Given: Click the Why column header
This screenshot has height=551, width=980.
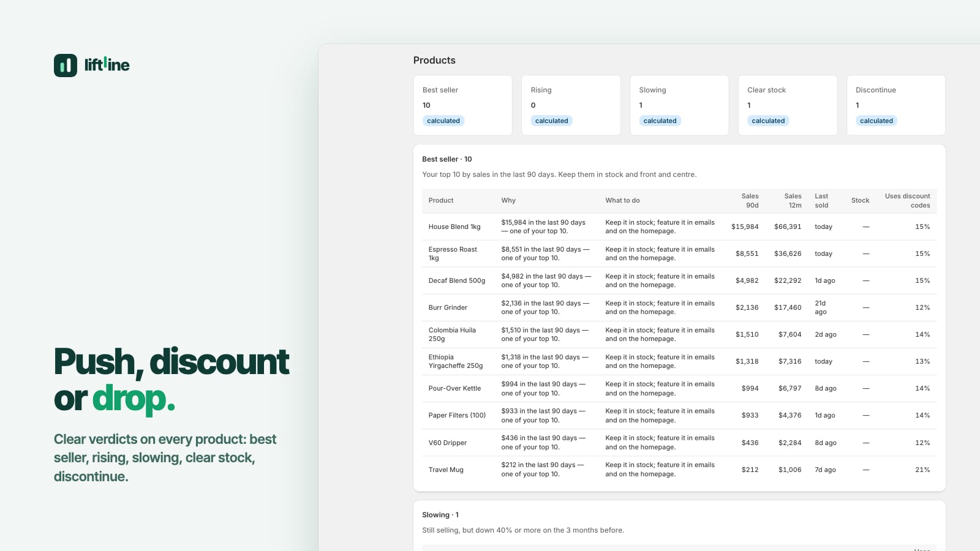Looking at the screenshot, I should pos(508,201).
